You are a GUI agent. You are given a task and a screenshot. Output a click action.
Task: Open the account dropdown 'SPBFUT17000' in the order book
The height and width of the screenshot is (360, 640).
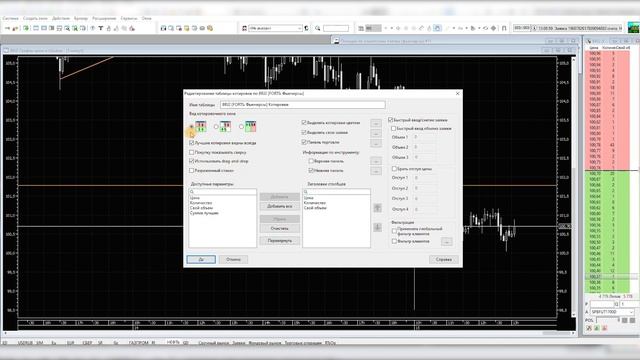tap(613, 312)
